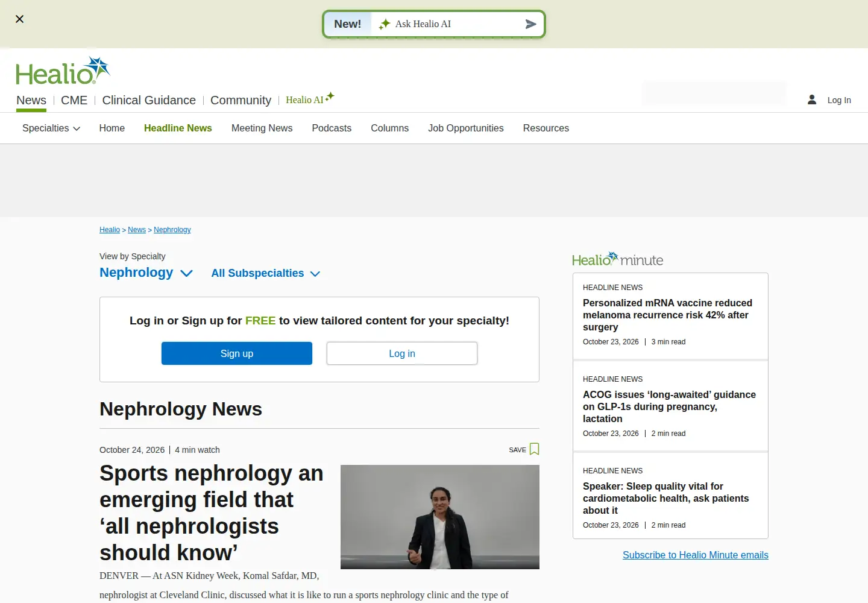
Task: Open the sleep quality cardiometabolic health article
Action: click(x=665, y=498)
